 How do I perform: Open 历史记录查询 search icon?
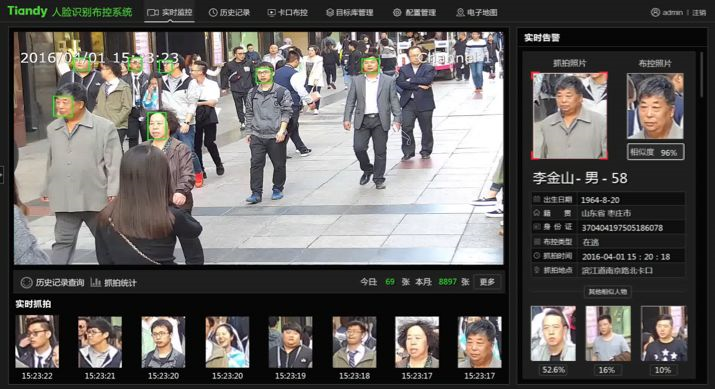(26, 283)
